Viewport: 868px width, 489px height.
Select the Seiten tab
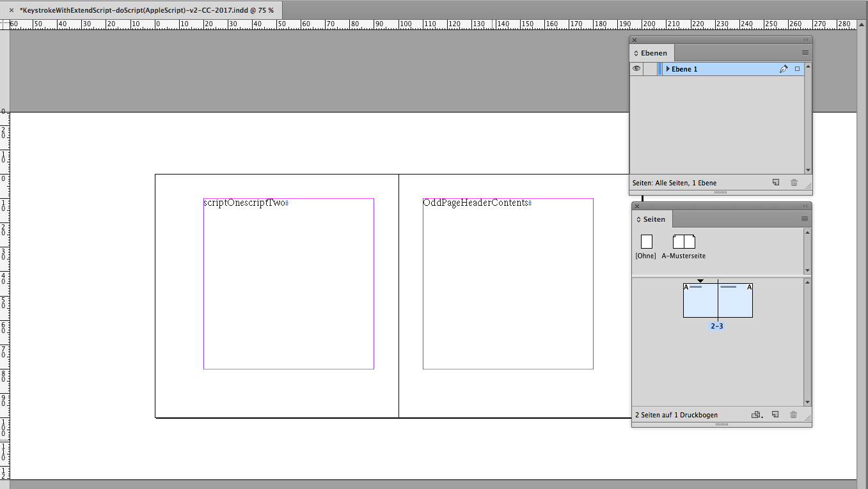coord(652,219)
